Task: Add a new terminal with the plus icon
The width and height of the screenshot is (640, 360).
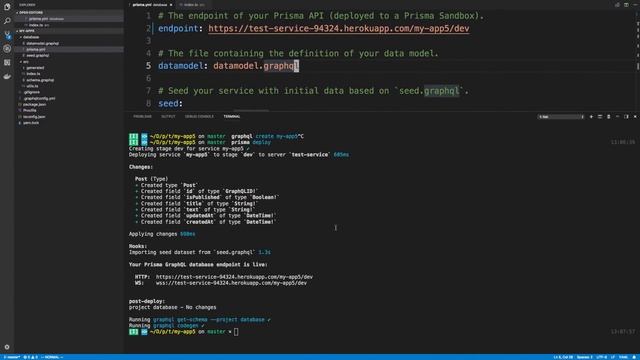Action: pos(591,117)
